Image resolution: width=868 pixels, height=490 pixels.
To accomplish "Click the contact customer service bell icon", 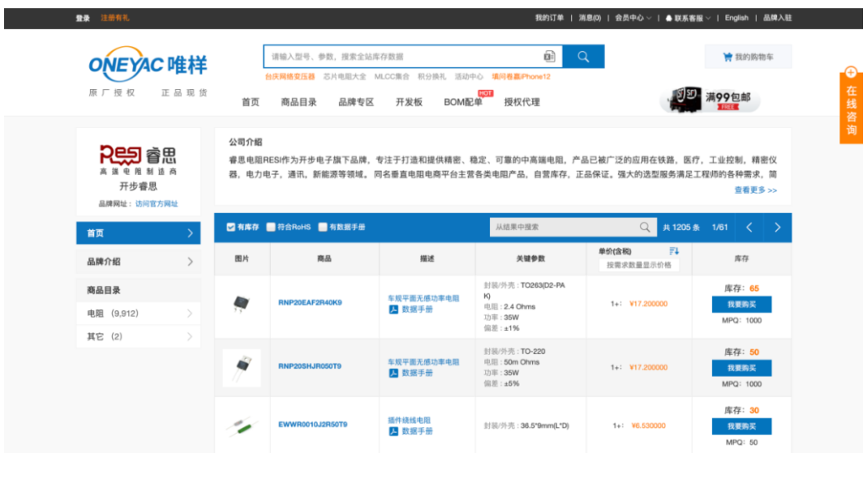I will [x=668, y=18].
